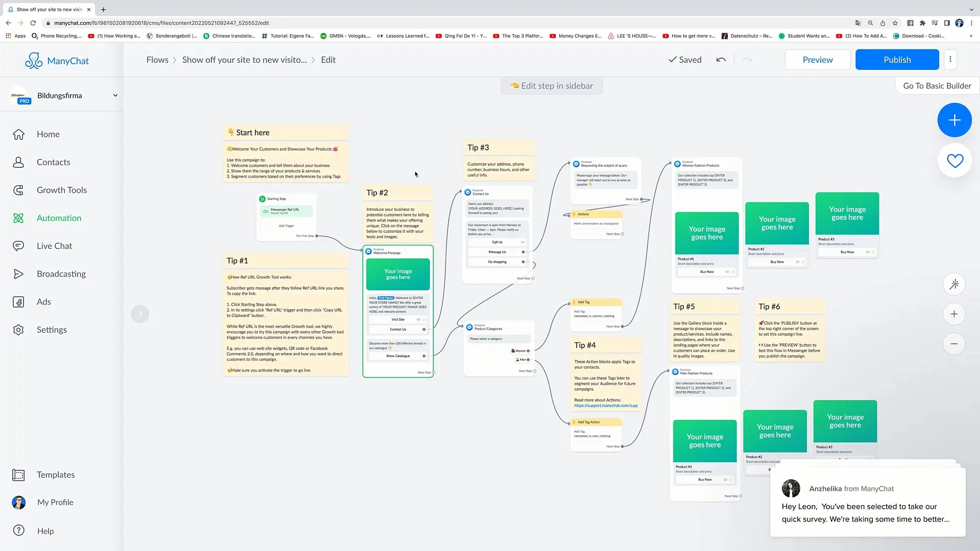Click the heart favorite button
This screenshot has height=551, width=980.
tap(955, 161)
